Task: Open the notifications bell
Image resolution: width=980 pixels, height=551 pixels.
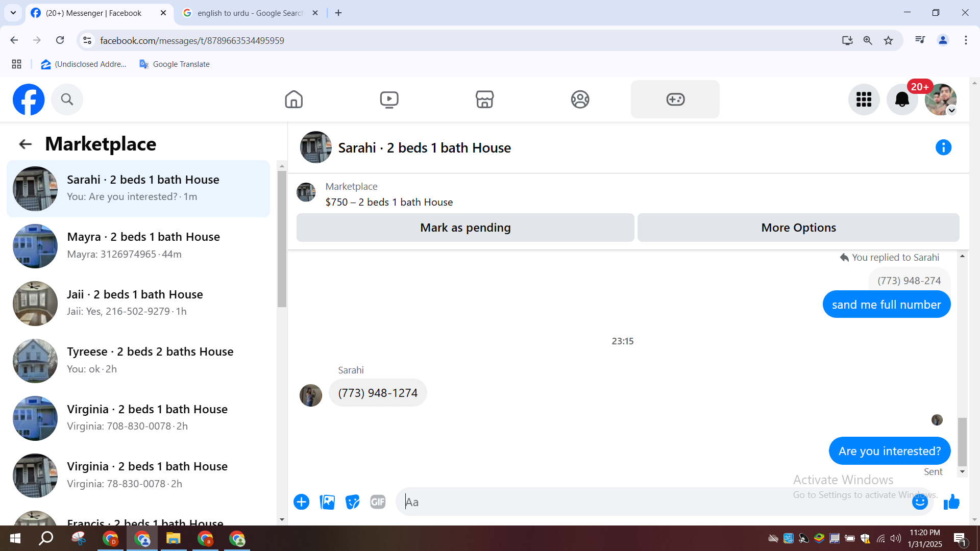Action: [x=902, y=99]
